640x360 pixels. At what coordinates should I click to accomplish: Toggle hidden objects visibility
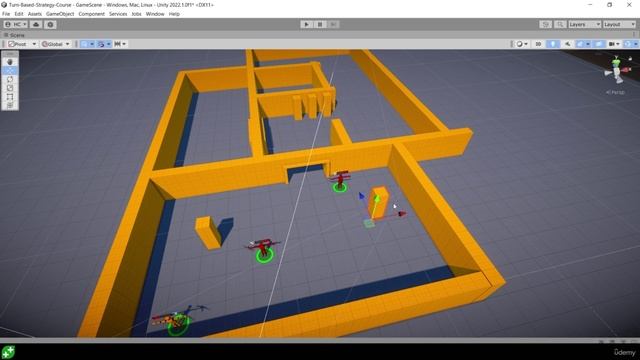599,44
